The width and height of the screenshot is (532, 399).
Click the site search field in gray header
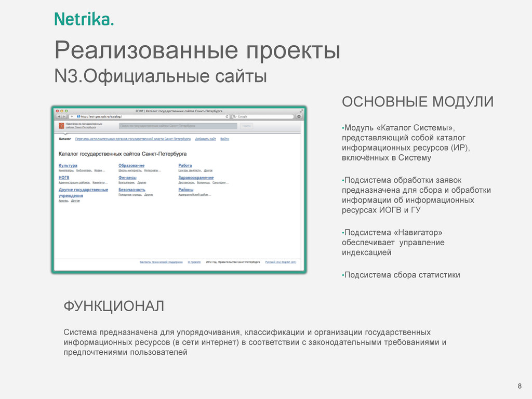click(x=178, y=126)
